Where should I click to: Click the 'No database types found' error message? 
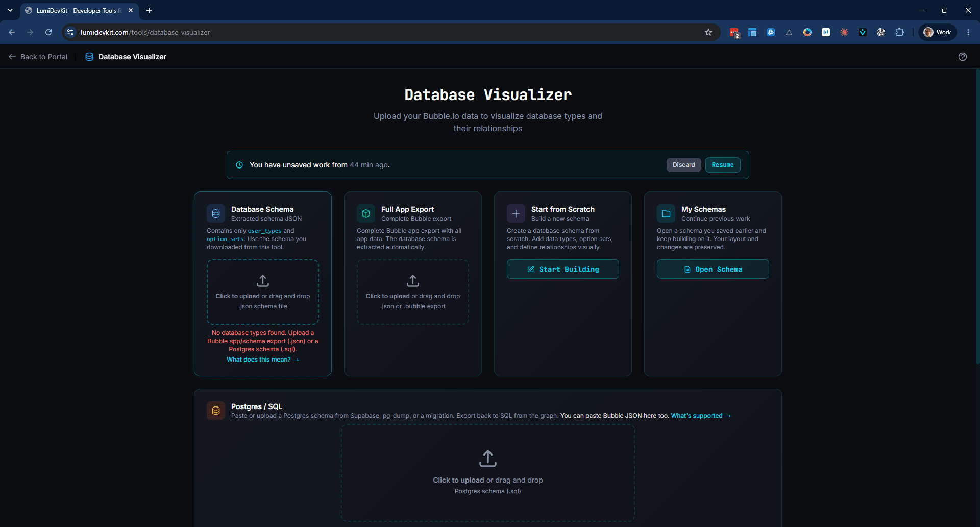click(x=263, y=341)
